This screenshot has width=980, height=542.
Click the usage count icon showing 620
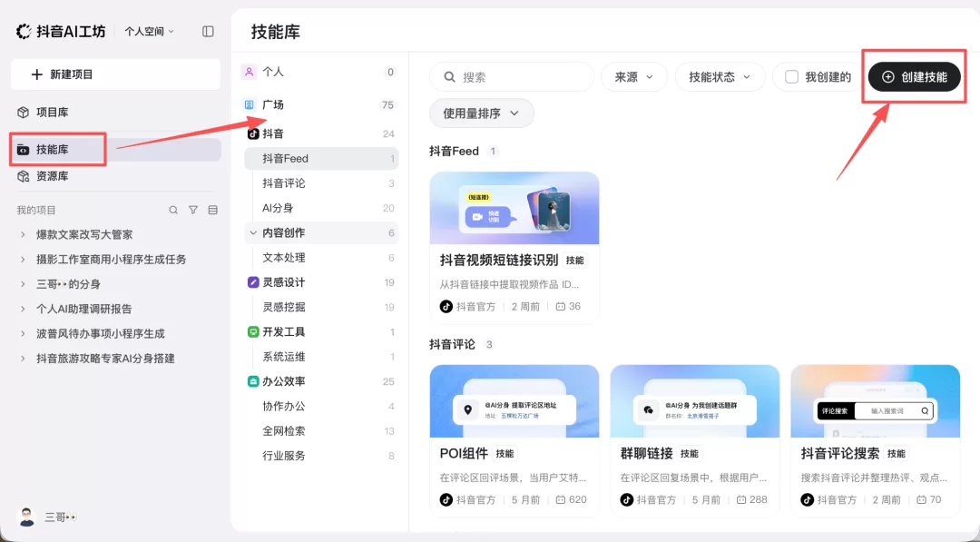(x=561, y=499)
